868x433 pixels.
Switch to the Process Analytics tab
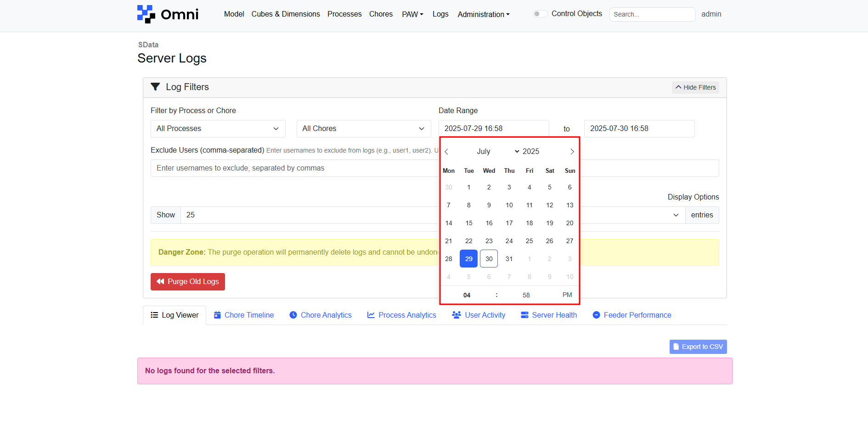(x=402, y=315)
